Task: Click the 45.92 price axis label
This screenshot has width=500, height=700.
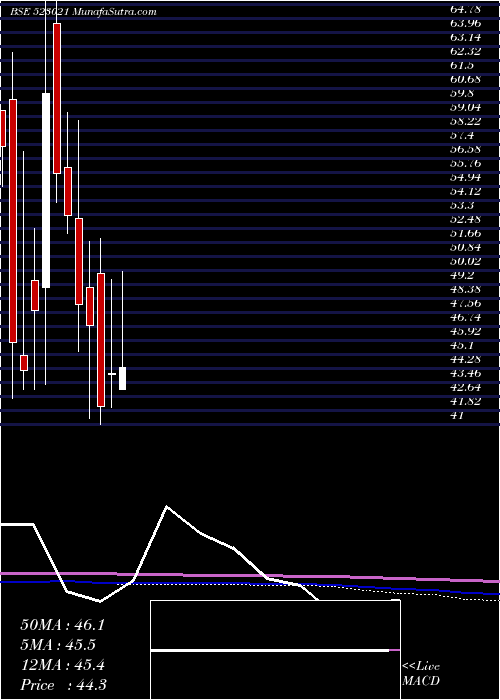Action: pyautogui.click(x=465, y=332)
